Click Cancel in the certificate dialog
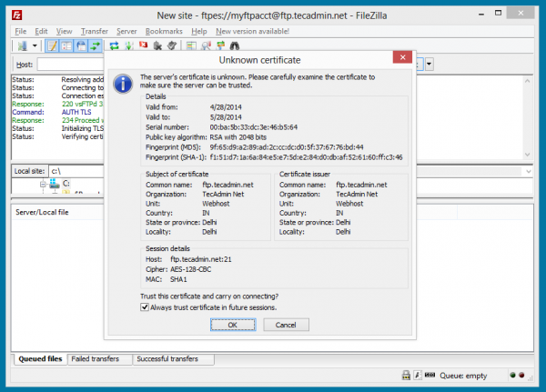 click(286, 325)
